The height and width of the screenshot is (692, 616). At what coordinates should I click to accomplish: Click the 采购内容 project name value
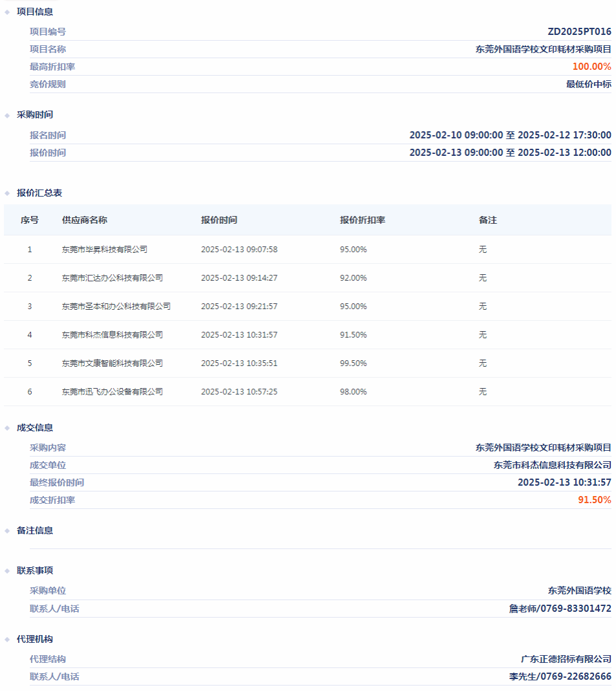(x=543, y=448)
